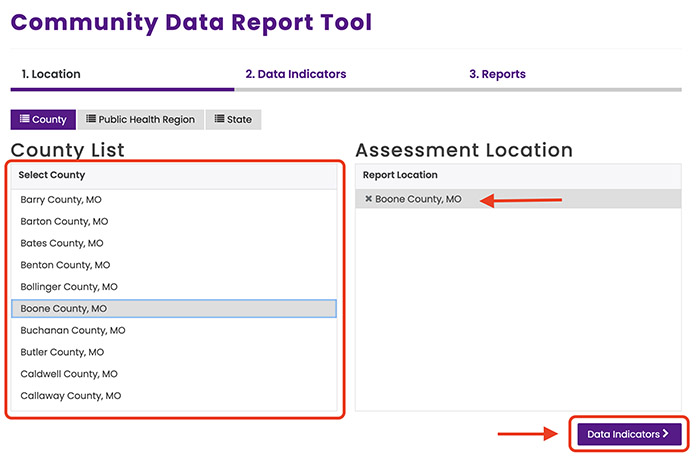Select Bates County, MO from list
The height and width of the screenshot is (457, 700).
click(174, 243)
